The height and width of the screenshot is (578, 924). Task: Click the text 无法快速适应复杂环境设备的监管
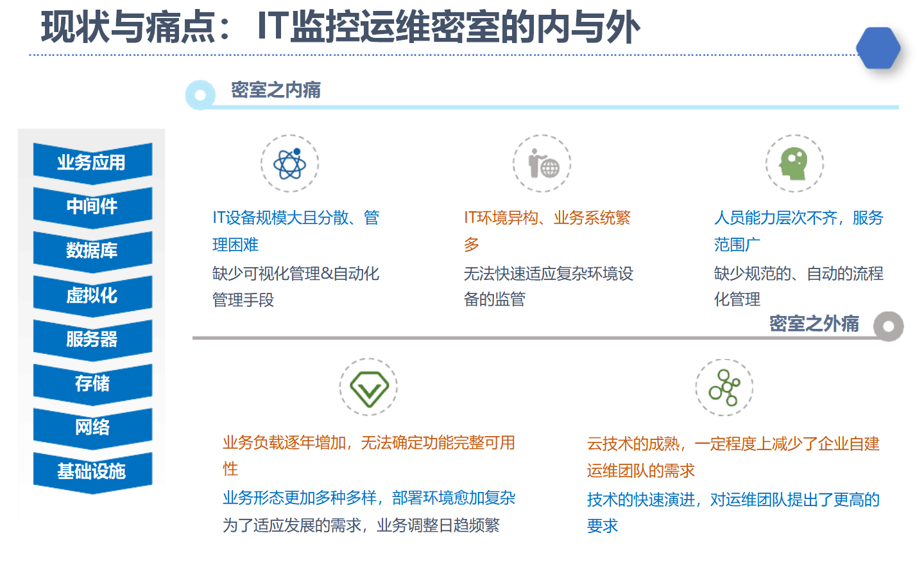click(x=549, y=286)
